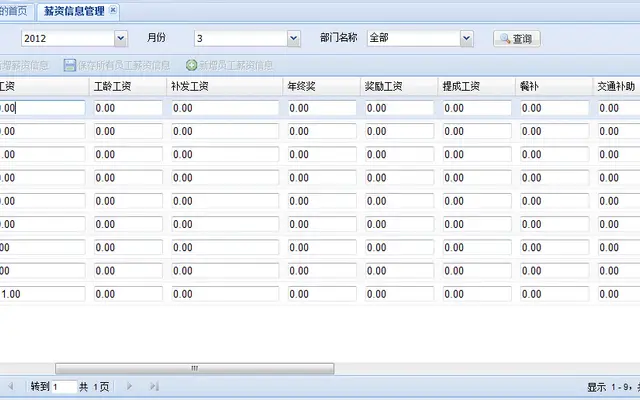The image size is (640, 400).
Task: Click first-row 工龄工资 input field
Action: point(128,108)
